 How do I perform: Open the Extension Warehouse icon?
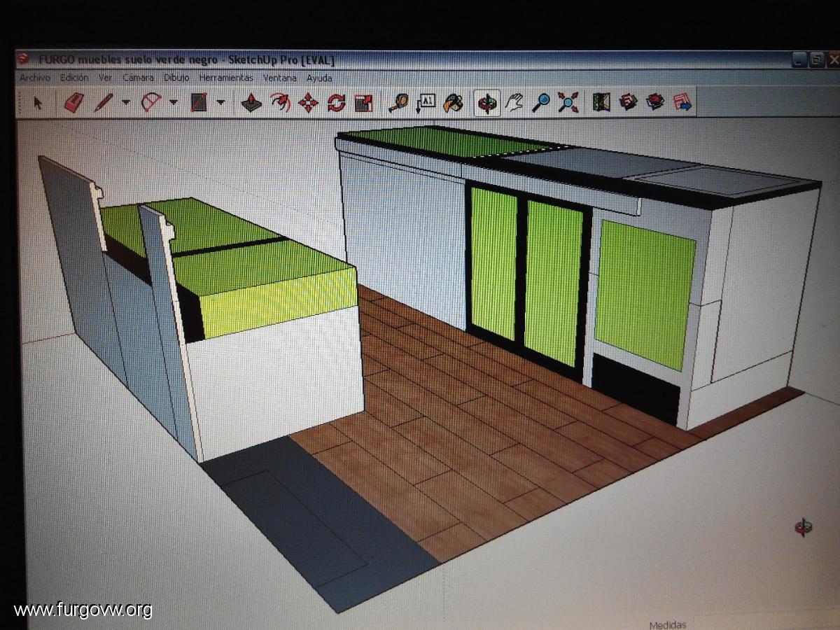[654, 102]
